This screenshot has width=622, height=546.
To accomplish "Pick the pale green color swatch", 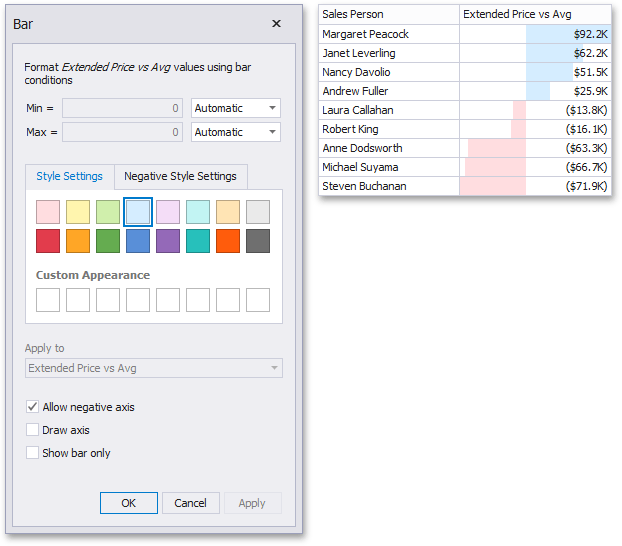I will [108, 212].
